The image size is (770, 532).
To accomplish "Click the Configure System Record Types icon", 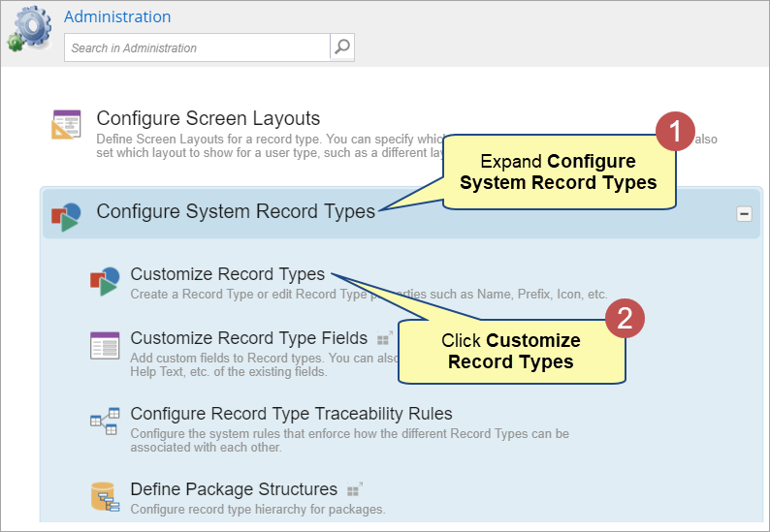I will click(66, 215).
